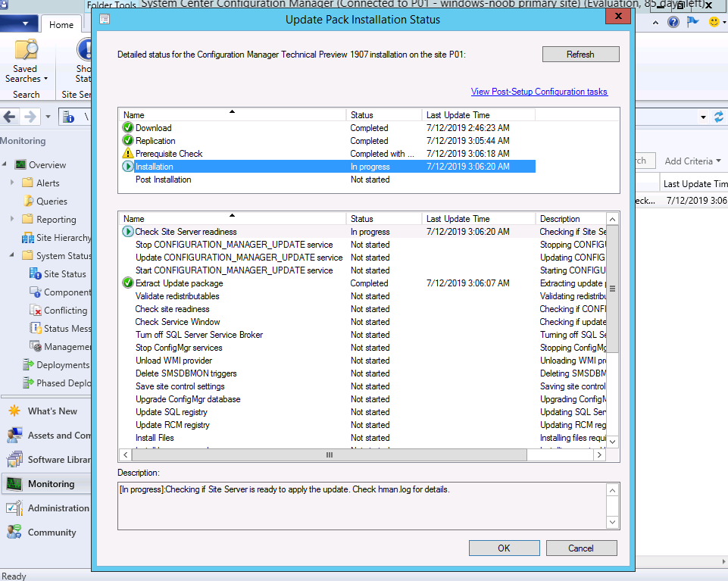Image resolution: width=728 pixels, height=581 pixels.
Task: Click the Check Site Server readiness progress icon
Action: click(128, 231)
